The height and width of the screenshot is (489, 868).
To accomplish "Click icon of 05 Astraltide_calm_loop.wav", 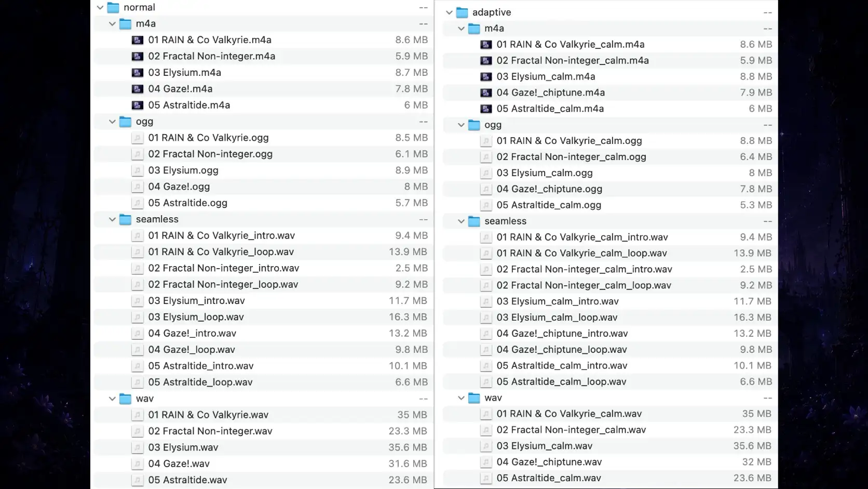I will pyautogui.click(x=486, y=382).
